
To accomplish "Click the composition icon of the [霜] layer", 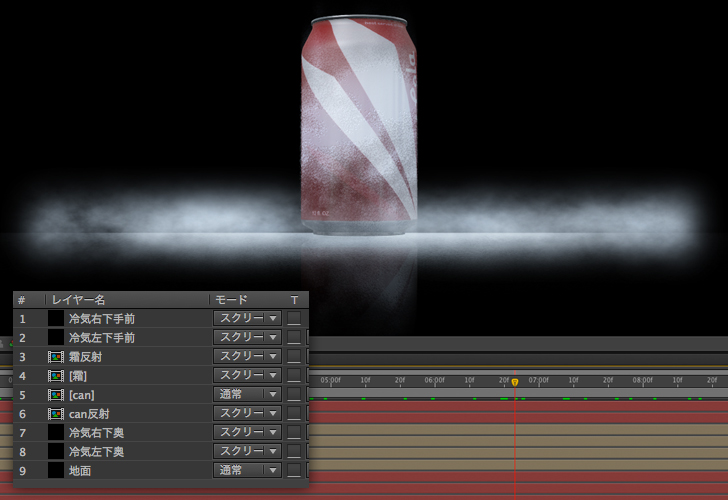I will 56,375.
